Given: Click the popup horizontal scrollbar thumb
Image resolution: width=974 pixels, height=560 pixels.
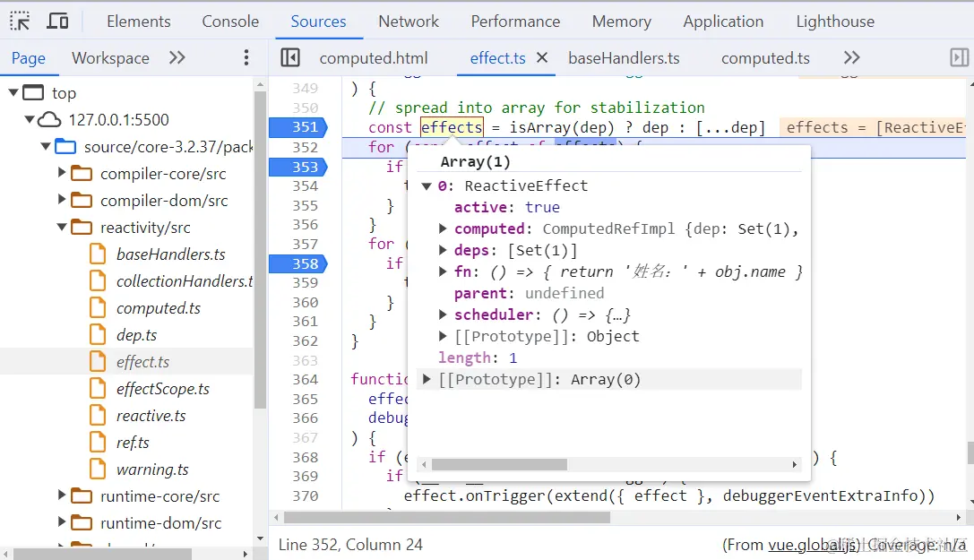Looking at the screenshot, I should point(499,464).
